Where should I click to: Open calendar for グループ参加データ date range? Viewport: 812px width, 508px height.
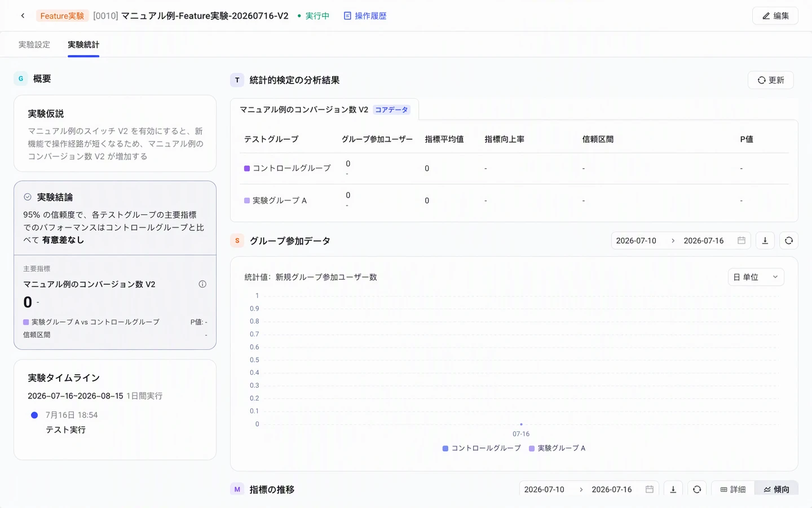click(742, 240)
